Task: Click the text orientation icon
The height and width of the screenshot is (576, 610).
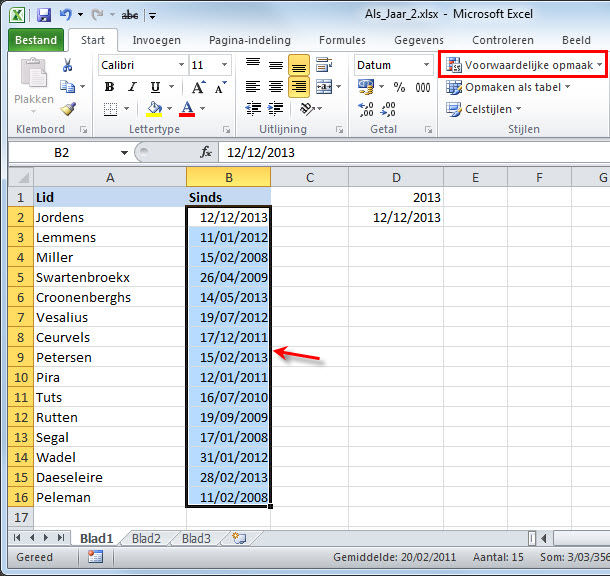Action: (307, 109)
